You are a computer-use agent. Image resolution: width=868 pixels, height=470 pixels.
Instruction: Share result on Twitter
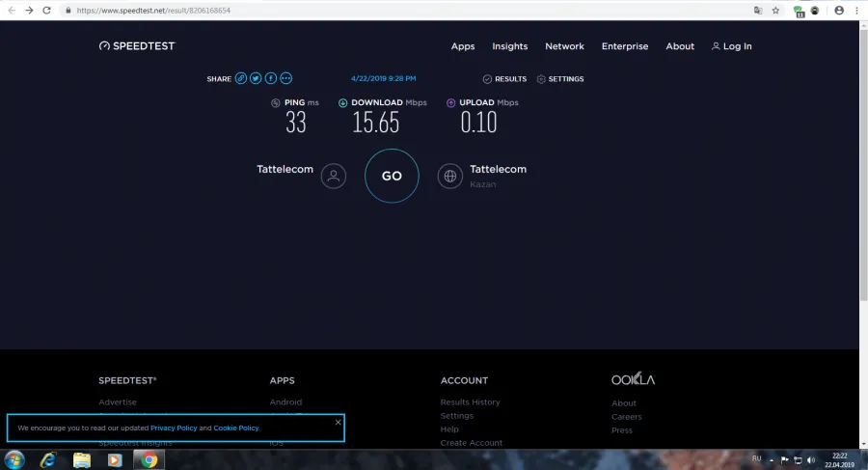[256, 78]
